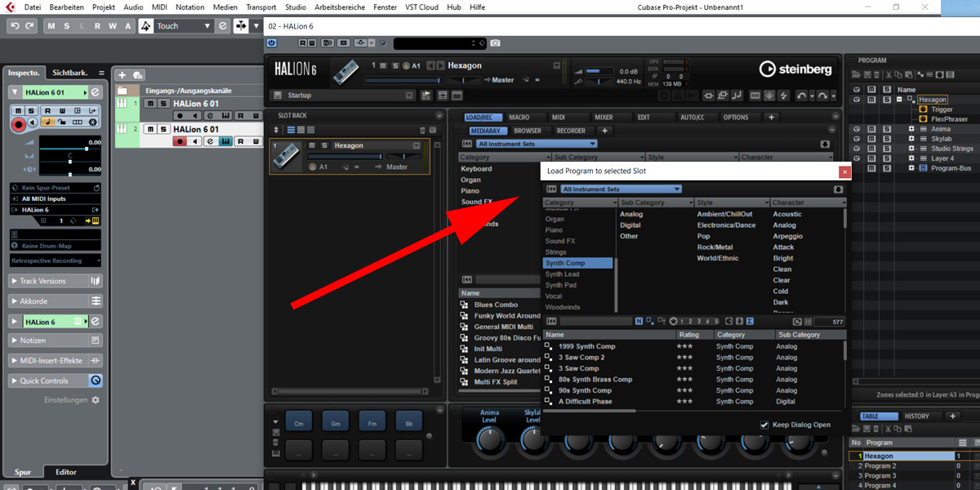
Task: Click the monitor speaker button in Inspector
Action: pos(33,123)
